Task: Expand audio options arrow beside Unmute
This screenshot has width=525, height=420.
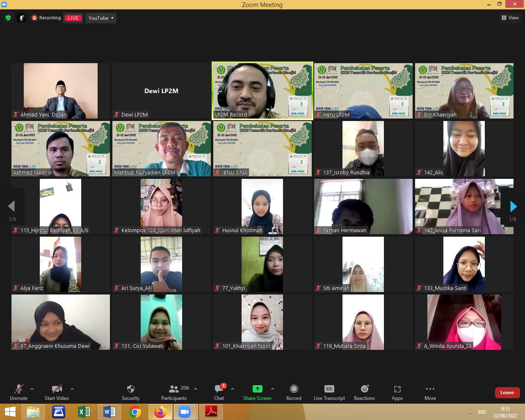Action: [32, 389]
